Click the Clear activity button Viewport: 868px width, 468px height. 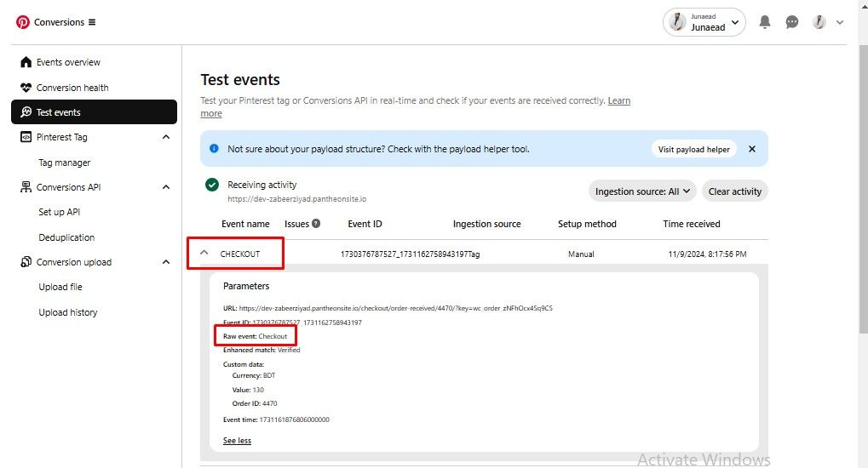(x=734, y=191)
